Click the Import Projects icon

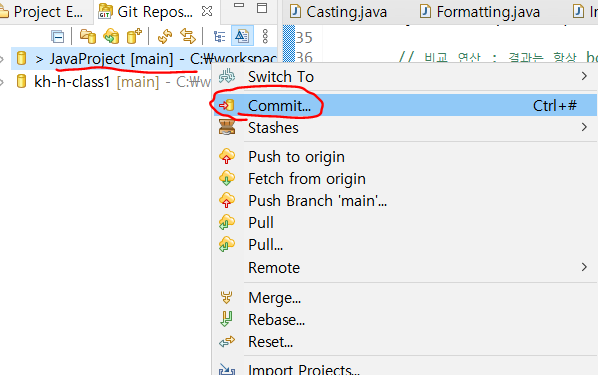[x=227, y=369]
